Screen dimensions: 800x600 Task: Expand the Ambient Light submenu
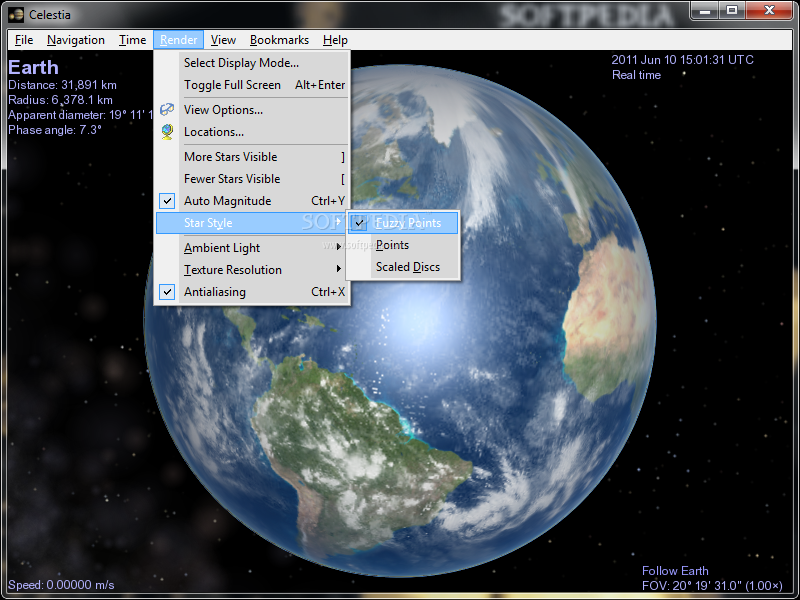click(252, 247)
